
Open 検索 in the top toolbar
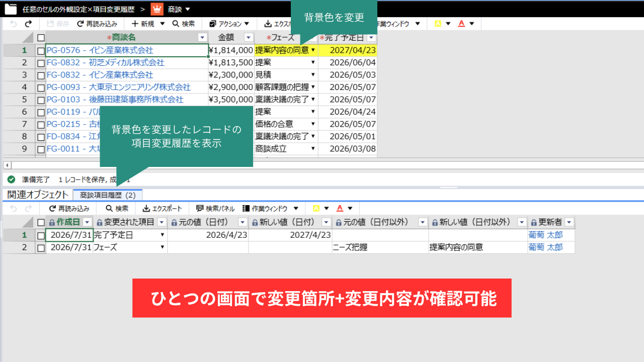click(x=184, y=24)
